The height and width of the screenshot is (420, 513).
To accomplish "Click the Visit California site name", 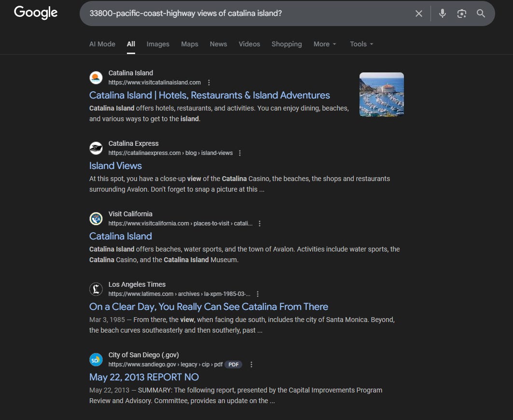I will click(x=130, y=214).
